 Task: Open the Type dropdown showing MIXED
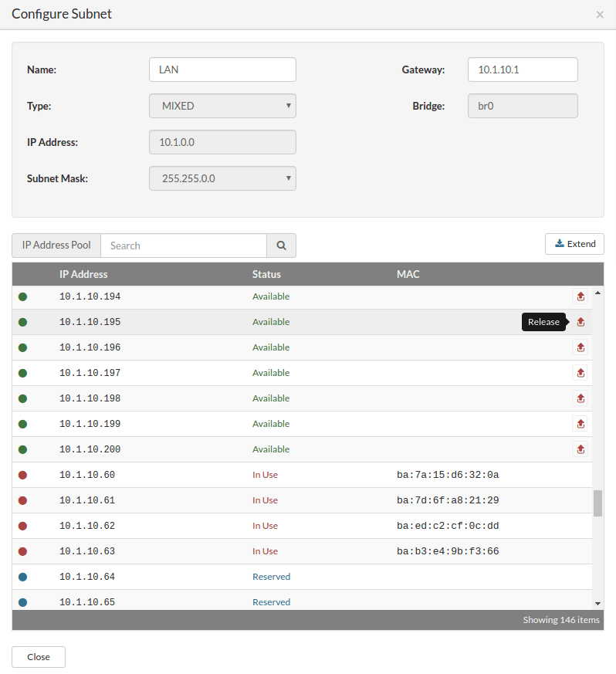pyautogui.click(x=222, y=106)
